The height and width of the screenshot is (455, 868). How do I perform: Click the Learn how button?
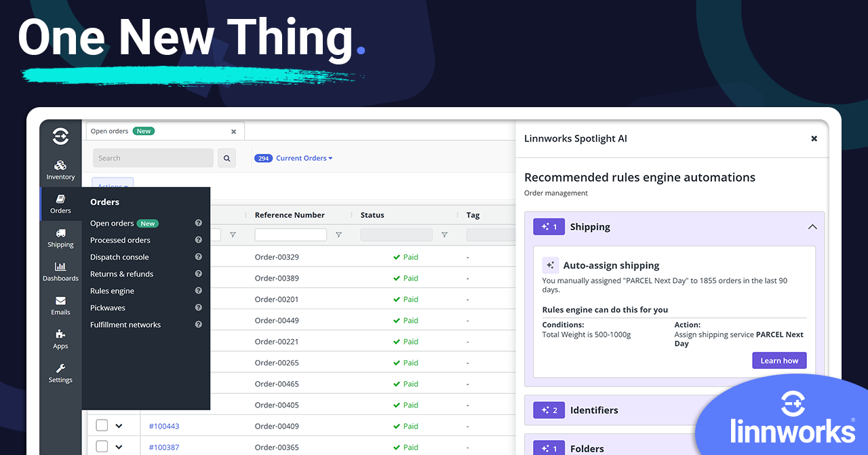[x=779, y=361]
